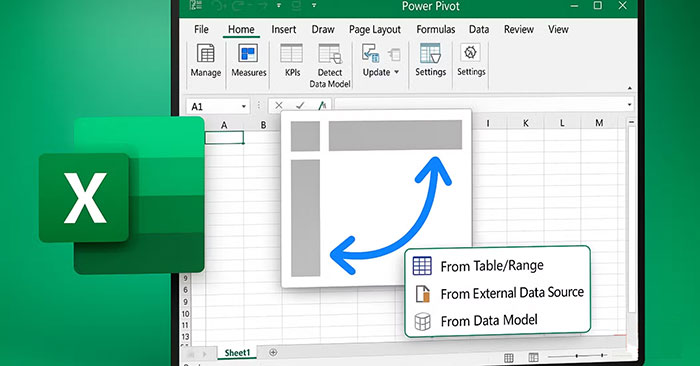Open the Draw tab
The image size is (700, 366).
coord(323,29)
